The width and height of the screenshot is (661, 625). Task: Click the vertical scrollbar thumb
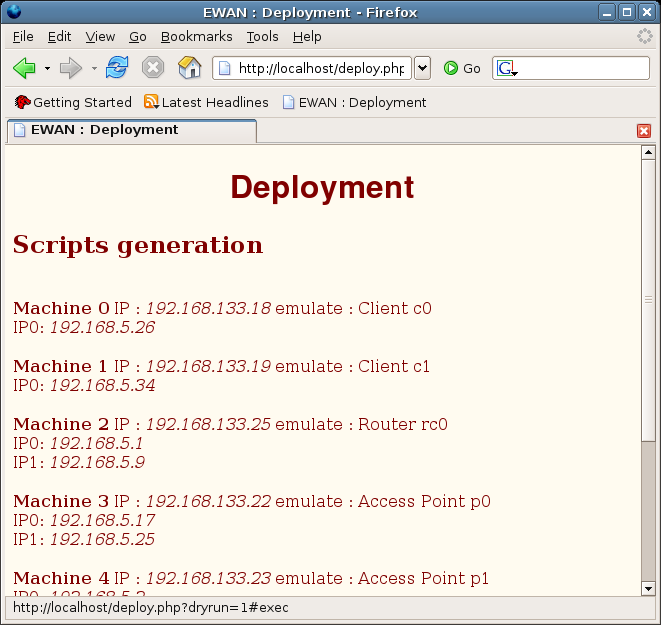click(x=648, y=300)
